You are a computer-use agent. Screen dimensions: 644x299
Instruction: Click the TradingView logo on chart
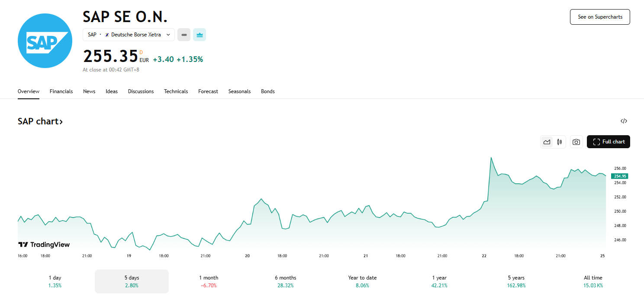pos(44,244)
